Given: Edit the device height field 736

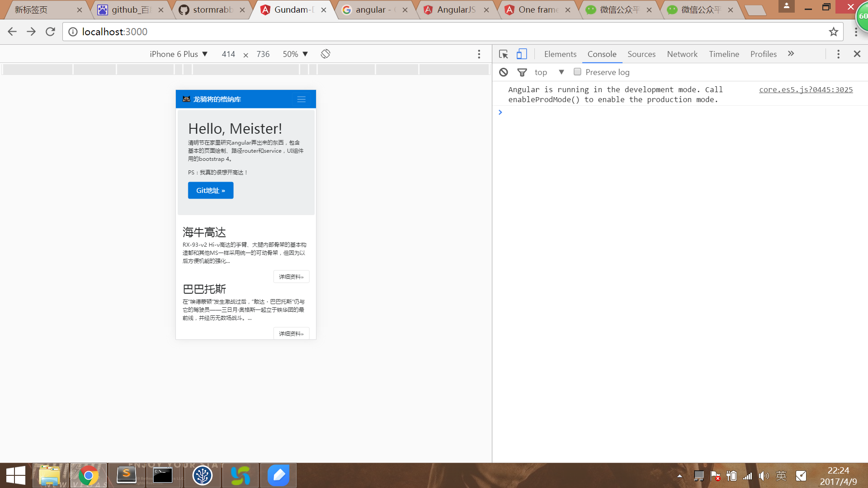Looking at the screenshot, I should tap(263, 54).
